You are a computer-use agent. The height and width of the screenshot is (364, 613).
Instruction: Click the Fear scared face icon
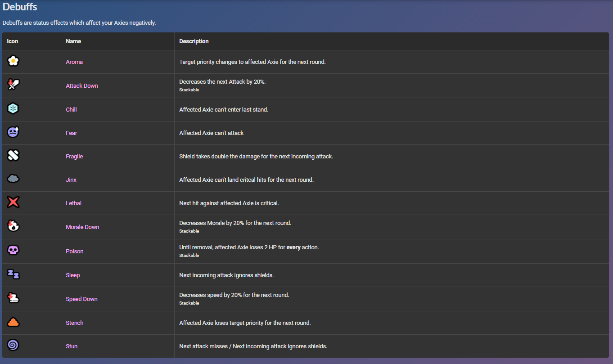14,132
